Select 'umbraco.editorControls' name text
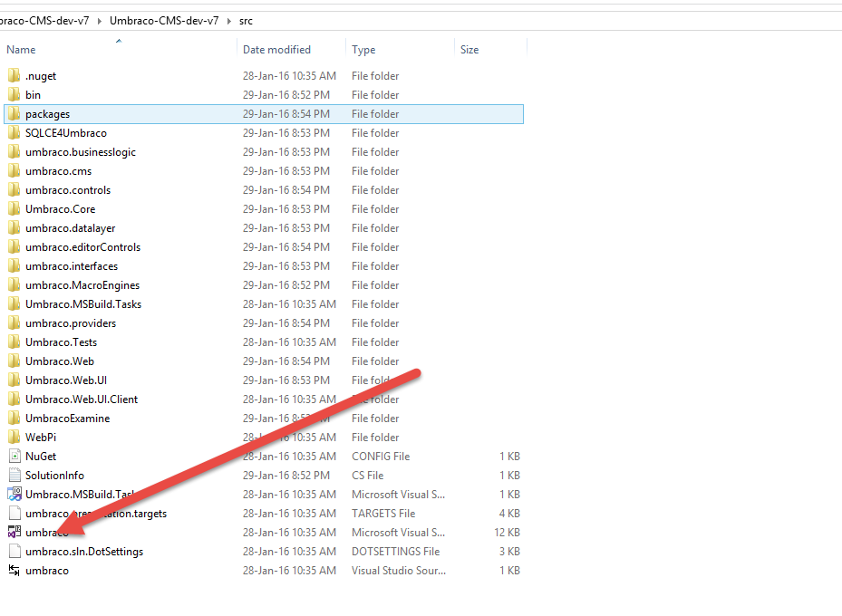Viewport: 842px width, 616px height. tap(82, 247)
